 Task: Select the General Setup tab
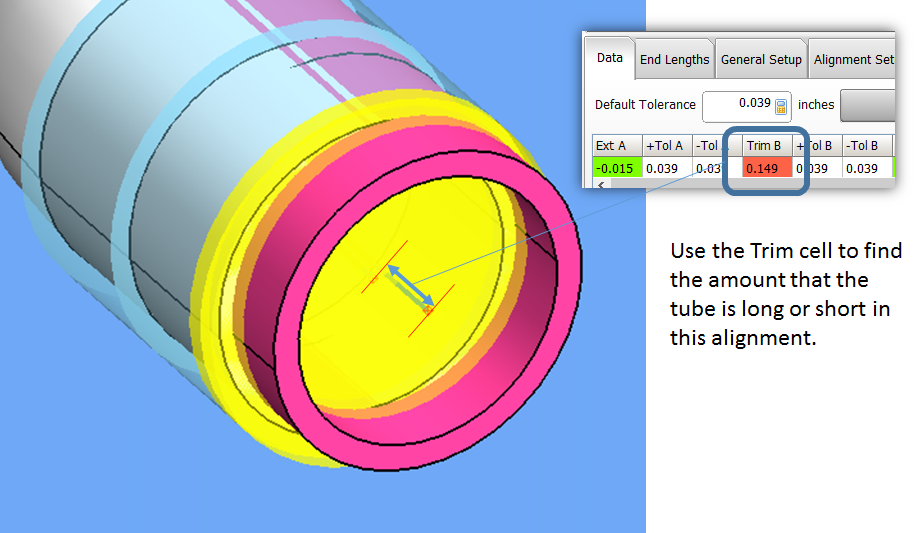click(761, 60)
